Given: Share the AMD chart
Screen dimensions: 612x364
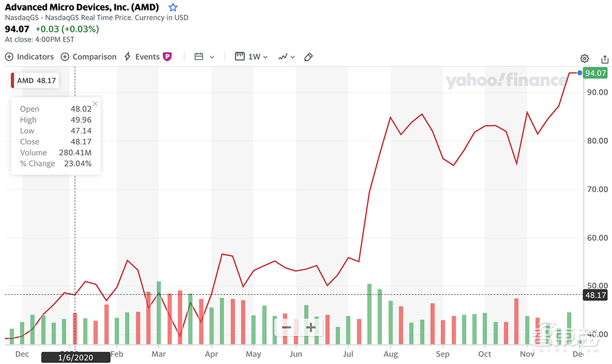Looking at the screenshot, I should pyautogui.click(x=604, y=58).
